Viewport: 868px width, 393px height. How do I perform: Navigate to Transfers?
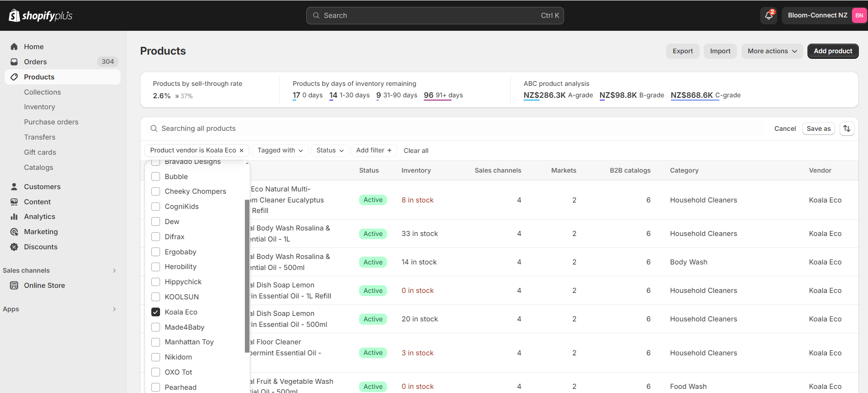coord(39,137)
